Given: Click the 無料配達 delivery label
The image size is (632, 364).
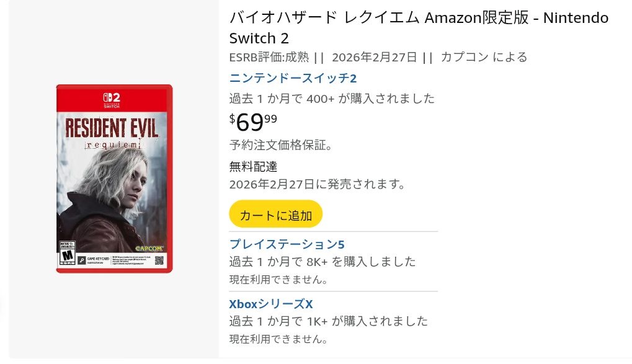Looking at the screenshot, I should click(253, 166).
